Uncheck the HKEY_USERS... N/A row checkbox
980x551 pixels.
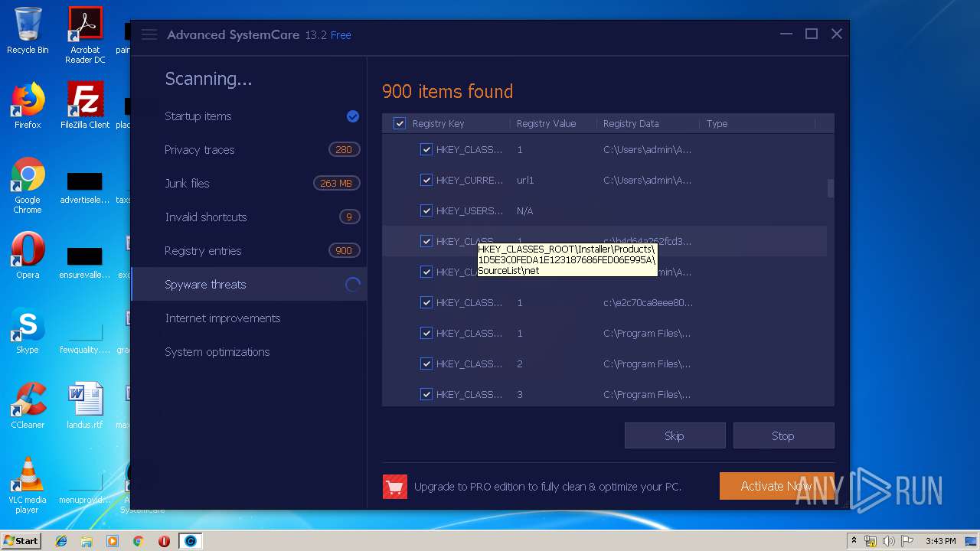(426, 210)
